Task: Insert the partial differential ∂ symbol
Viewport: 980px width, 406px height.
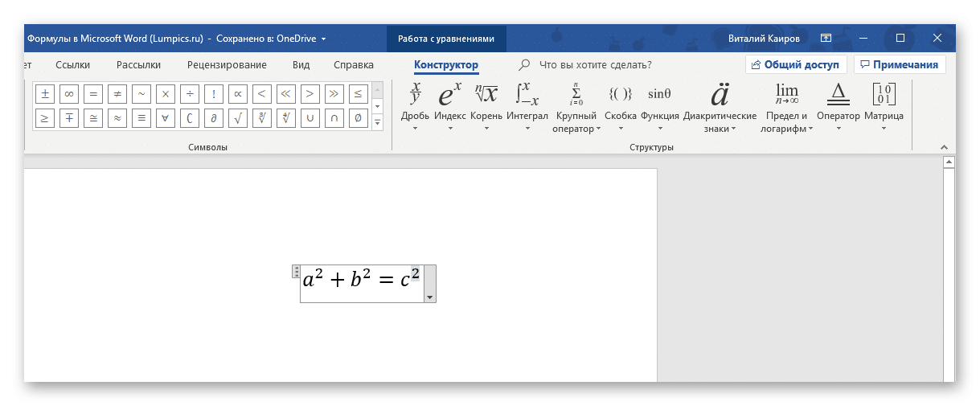Action: [x=214, y=118]
